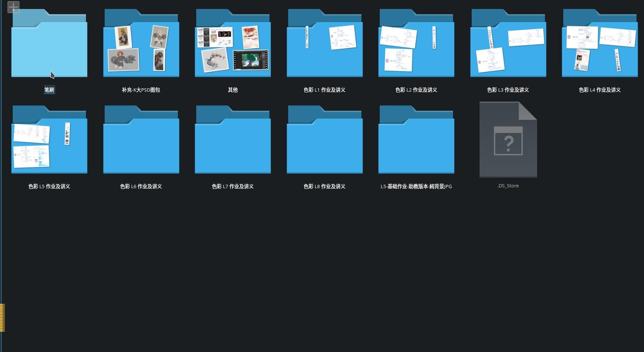The height and width of the screenshot is (352, 644).
Task: Click the .DS_Store file name label
Action: (x=508, y=186)
